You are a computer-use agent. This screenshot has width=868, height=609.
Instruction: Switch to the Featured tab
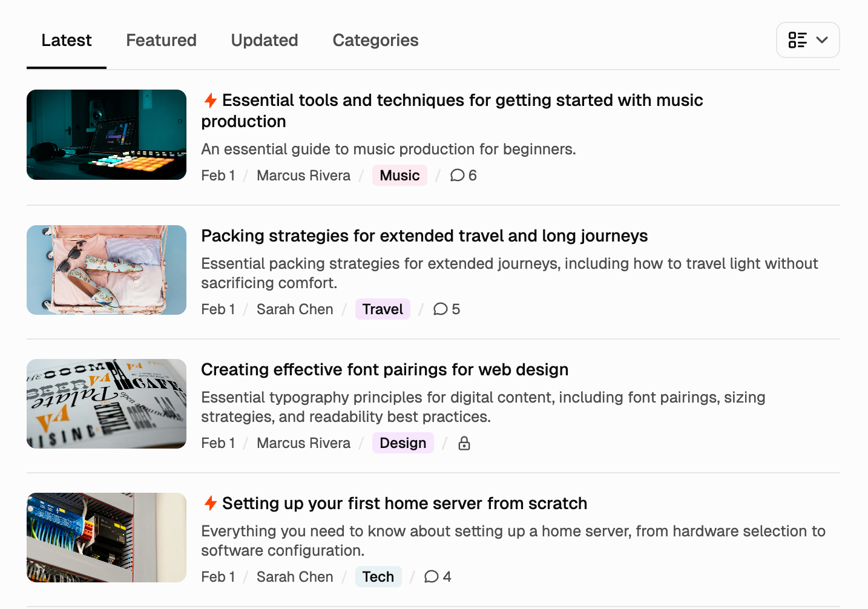(161, 41)
